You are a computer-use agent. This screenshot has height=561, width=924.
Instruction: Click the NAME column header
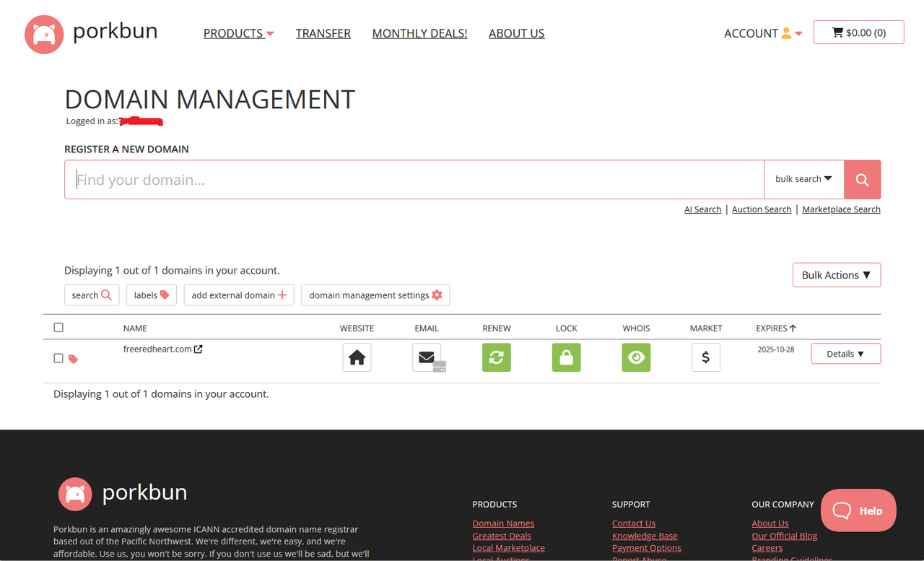coord(135,328)
